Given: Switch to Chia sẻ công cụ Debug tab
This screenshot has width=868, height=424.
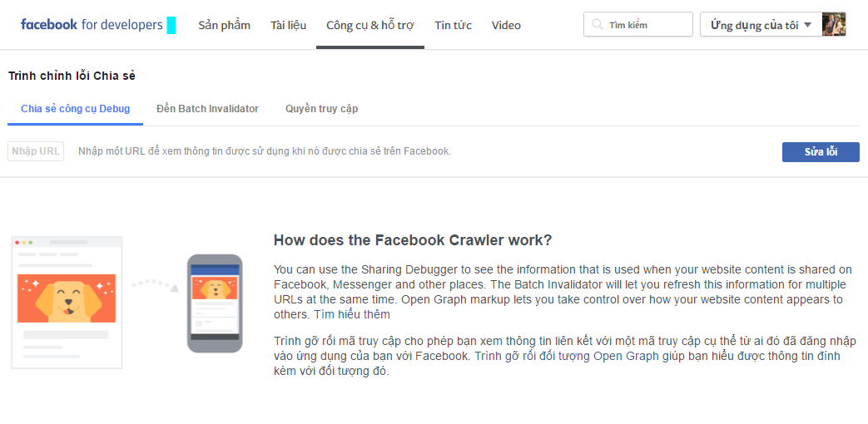Looking at the screenshot, I should (75, 109).
